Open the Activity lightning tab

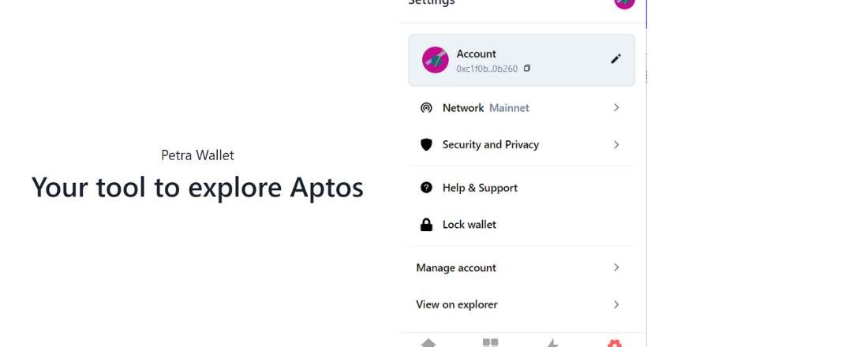pos(552,343)
